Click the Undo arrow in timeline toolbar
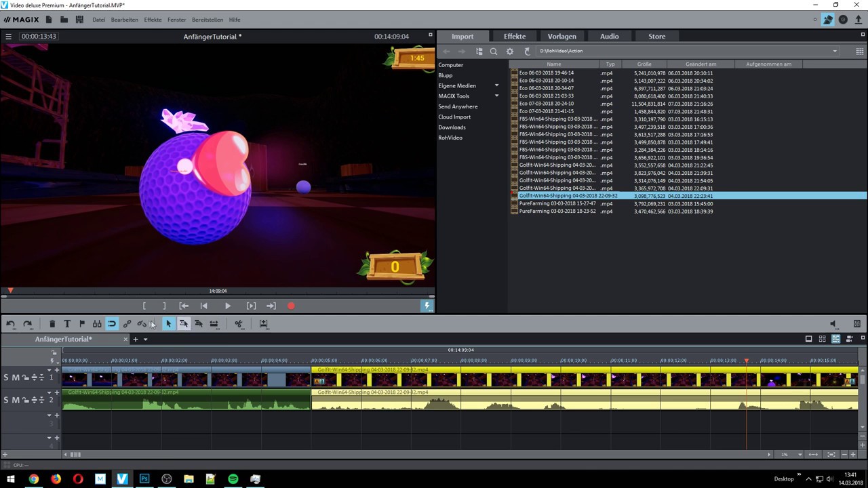 (11, 324)
